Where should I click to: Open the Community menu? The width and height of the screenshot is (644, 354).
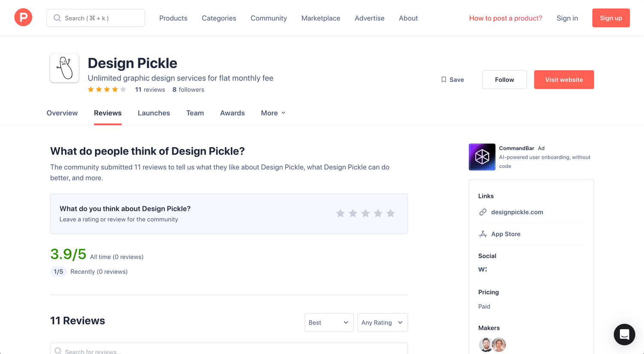pos(269,18)
